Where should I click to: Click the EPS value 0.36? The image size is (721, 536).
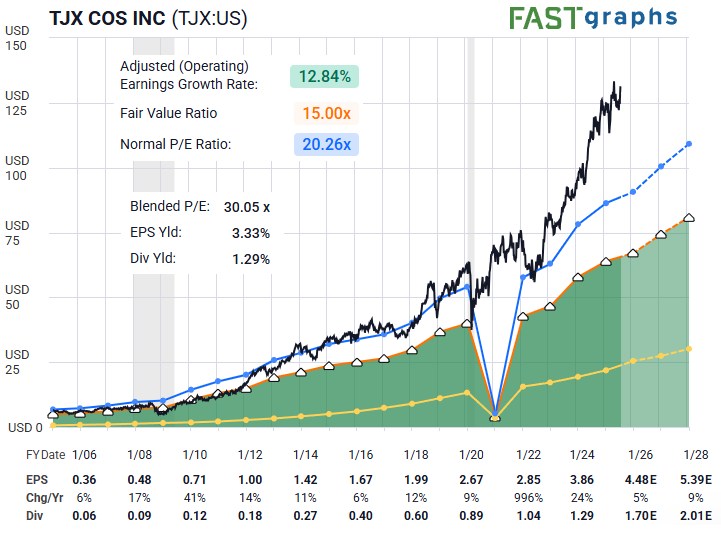click(x=84, y=480)
